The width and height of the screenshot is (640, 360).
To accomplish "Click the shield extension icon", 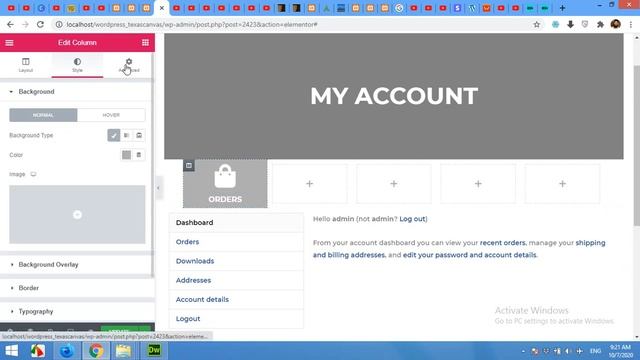I will point(585,24).
